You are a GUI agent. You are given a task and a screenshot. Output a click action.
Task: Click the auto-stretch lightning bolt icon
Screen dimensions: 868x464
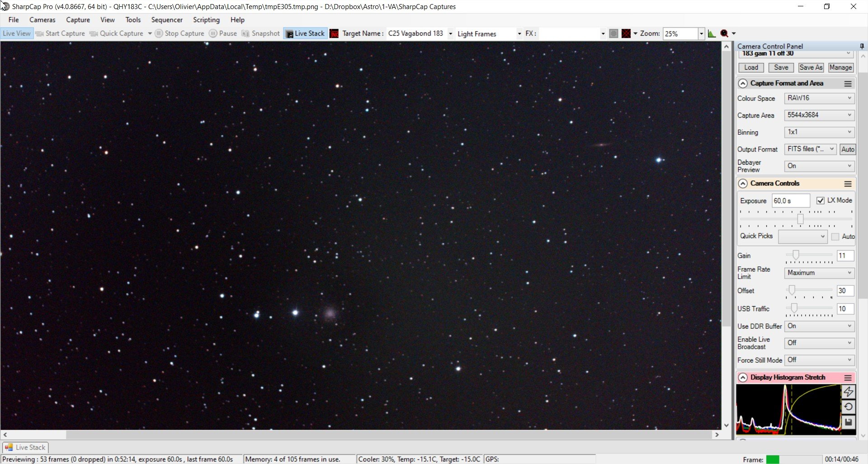(848, 392)
